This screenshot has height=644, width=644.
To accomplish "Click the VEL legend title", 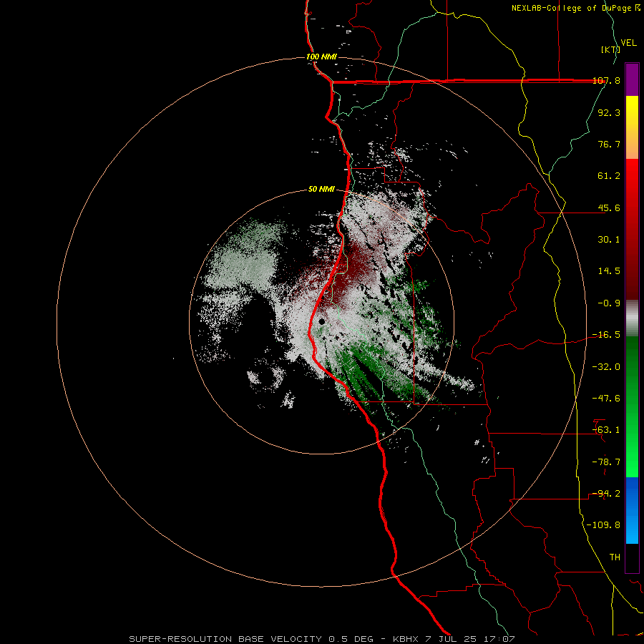I will click(629, 43).
